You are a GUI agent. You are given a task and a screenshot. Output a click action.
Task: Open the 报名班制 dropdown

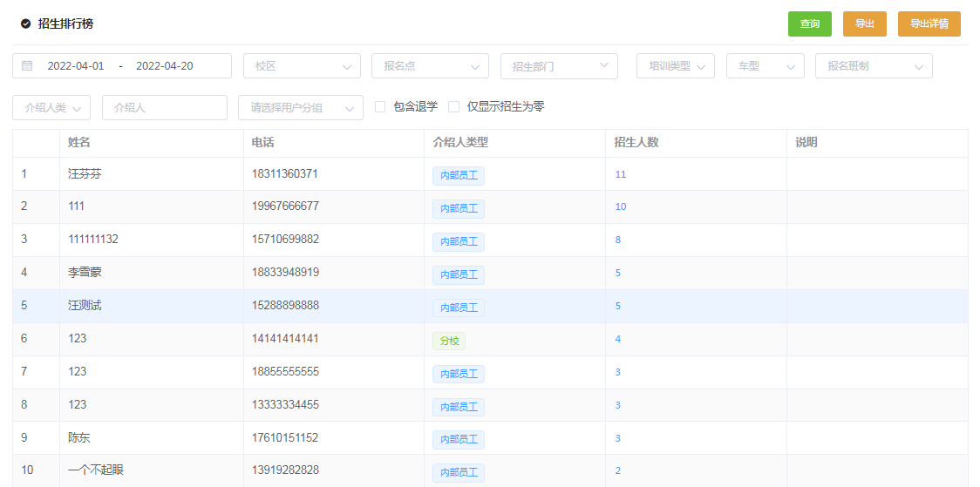point(874,65)
